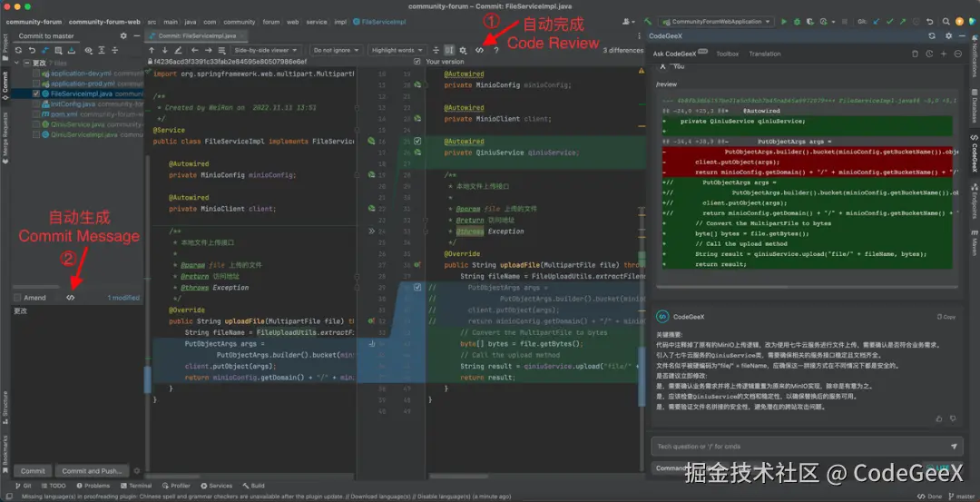Image resolution: width=980 pixels, height=502 pixels.
Task: Copy the CodeGeeX review response
Action: (x=946, y=317)
